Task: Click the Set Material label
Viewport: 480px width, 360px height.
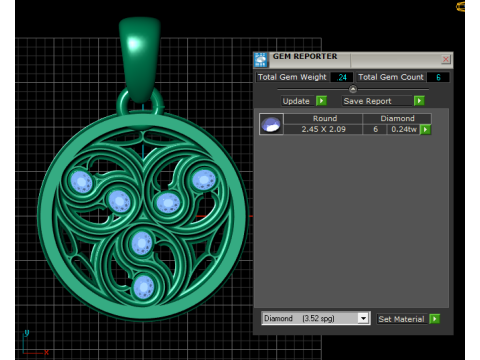Action: coord(401,319)
